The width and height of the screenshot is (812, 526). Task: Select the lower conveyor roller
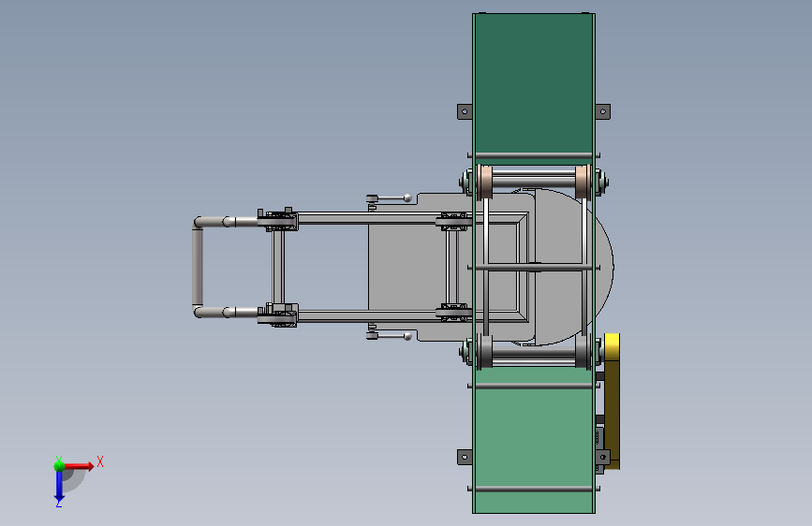(534, 352)
